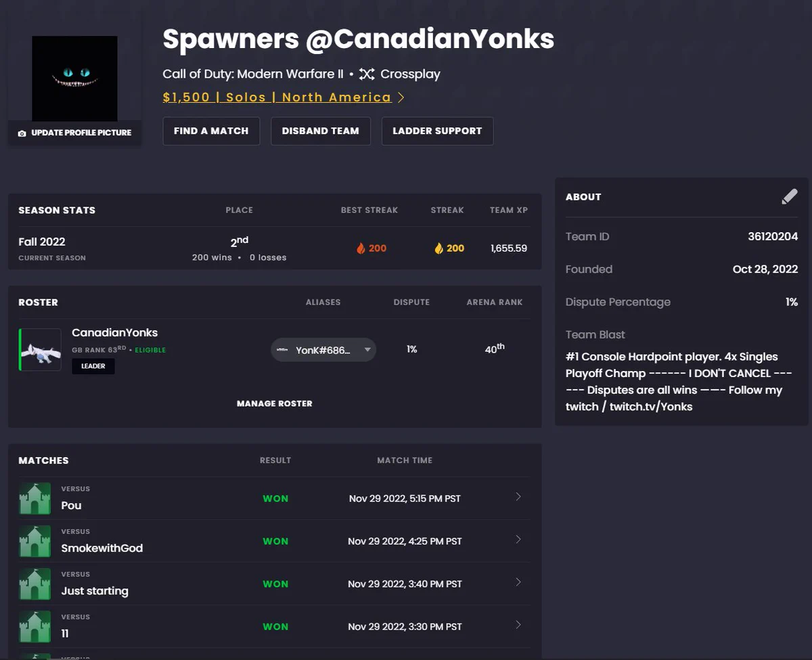The image size is (812, 660).
Task: Click Team ID value 36120204
Action: click(x=773, y=236)
